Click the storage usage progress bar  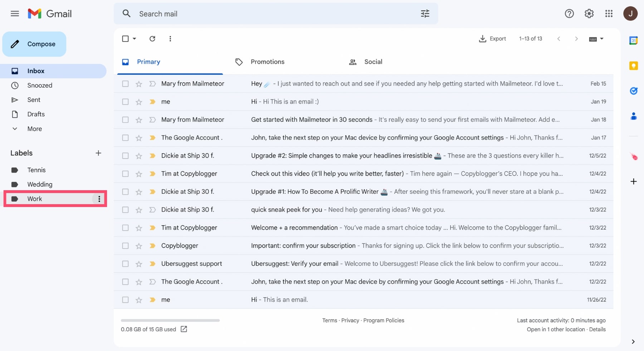(170, 321)
